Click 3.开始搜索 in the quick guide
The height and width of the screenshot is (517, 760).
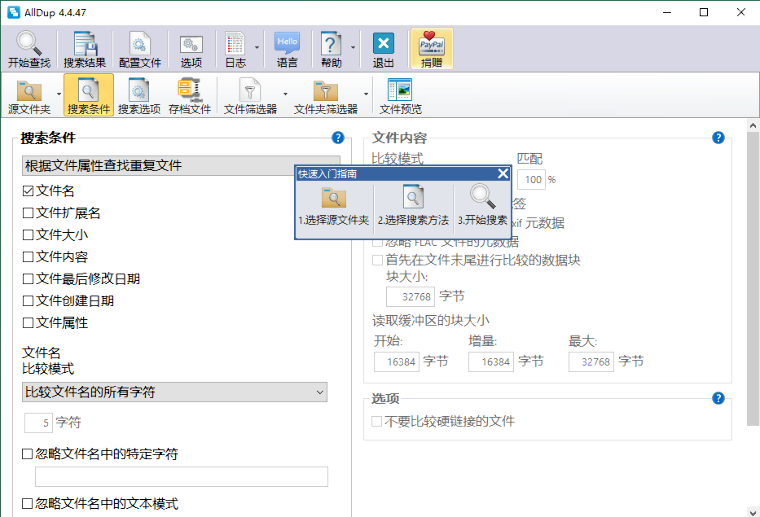(482, 206)
